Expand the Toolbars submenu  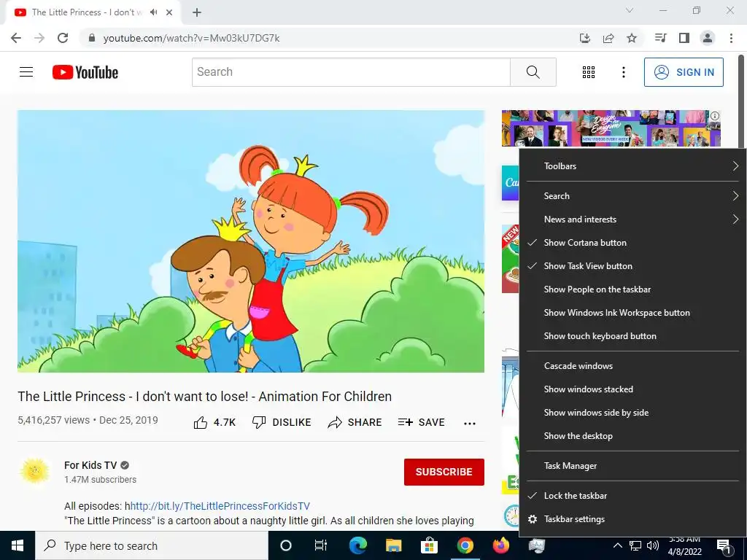tap(632, 166)
